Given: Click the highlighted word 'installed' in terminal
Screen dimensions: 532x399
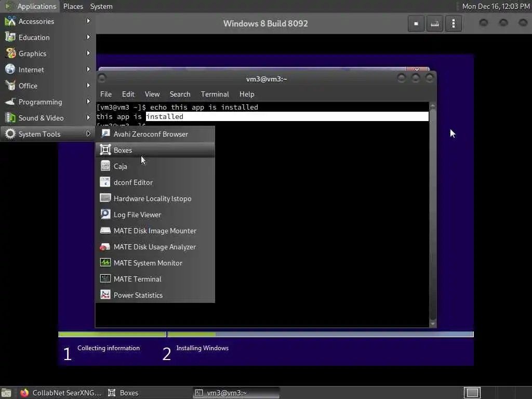Looking at the screenshot, I should click(165, 117).
